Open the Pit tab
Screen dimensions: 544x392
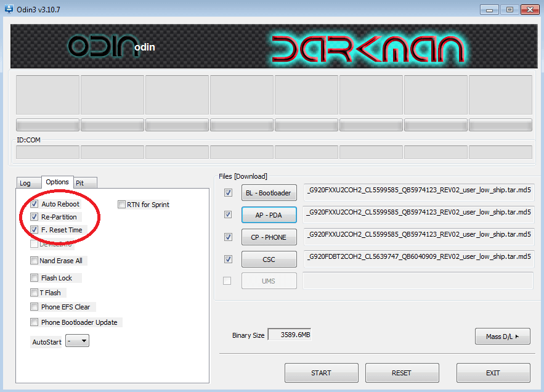(86, 183)
